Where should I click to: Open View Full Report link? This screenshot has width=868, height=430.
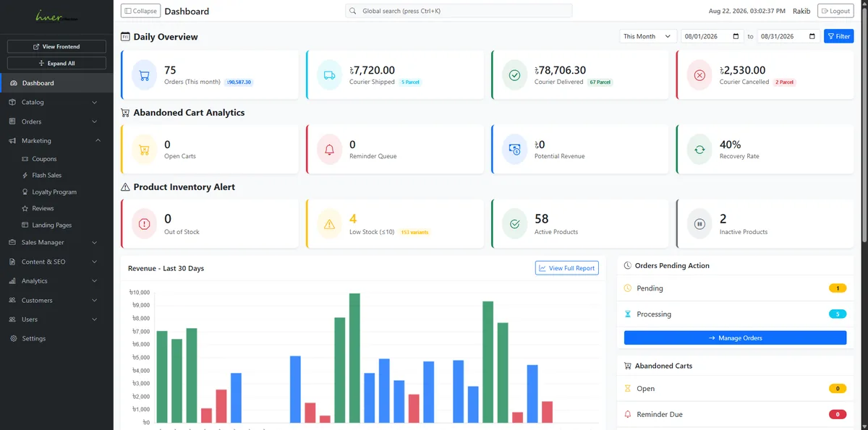pyautogui.click(x=567, y=268)
